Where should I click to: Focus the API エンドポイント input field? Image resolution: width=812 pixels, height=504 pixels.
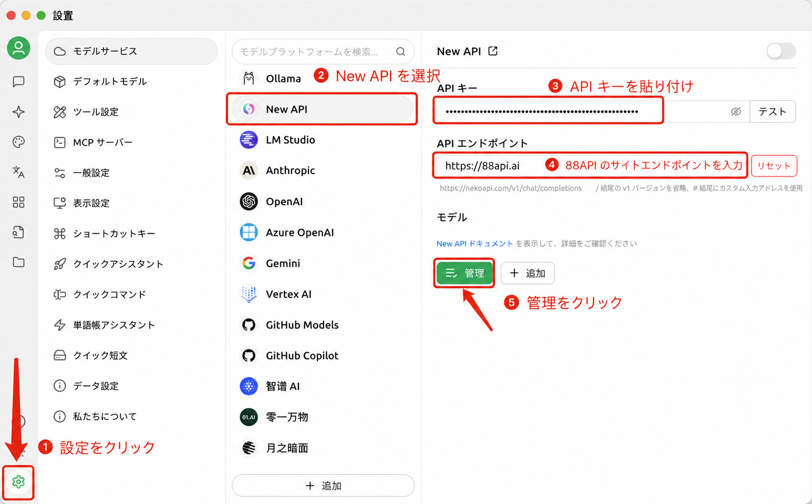(x=591, y=166)
